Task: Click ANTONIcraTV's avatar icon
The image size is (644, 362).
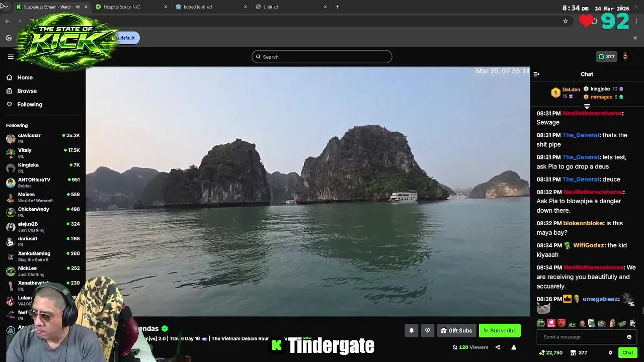Action: (x=11, y=183)
